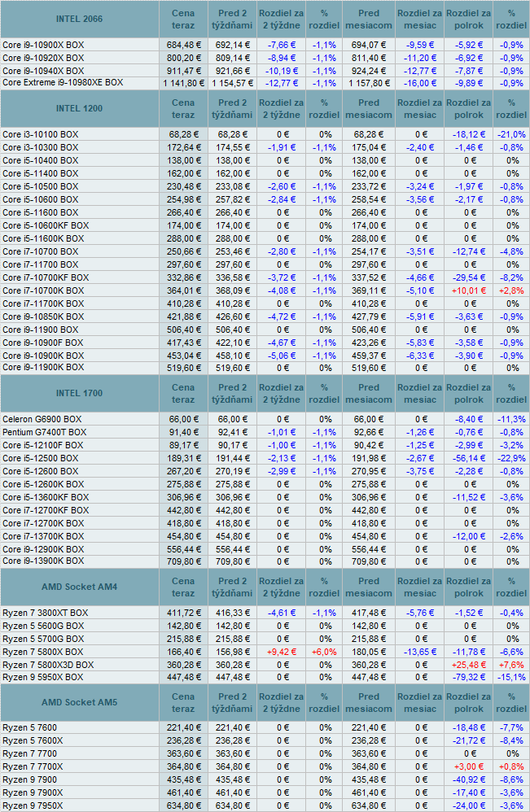The image size is (530, 812).
Task: Select the -56,14 € half-year difference cell
Action: pyautogui.click(x=469, y=459)
